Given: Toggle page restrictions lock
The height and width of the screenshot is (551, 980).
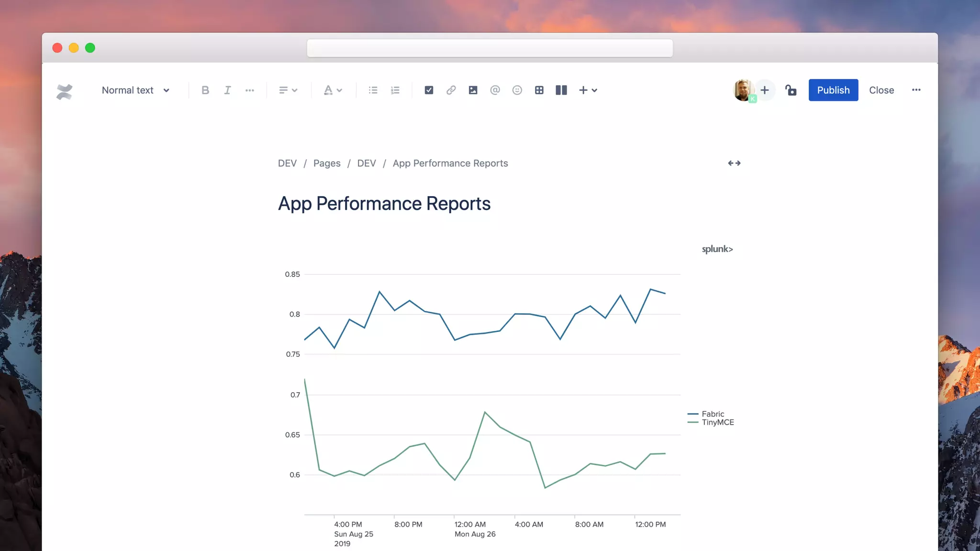Looking at the screenshot, I should (x=791, y=90).
